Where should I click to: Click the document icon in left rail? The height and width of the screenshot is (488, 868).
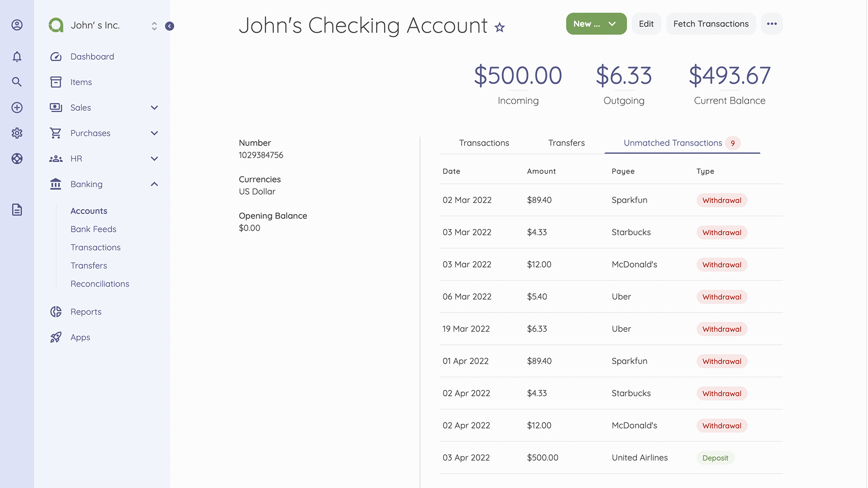17,210
